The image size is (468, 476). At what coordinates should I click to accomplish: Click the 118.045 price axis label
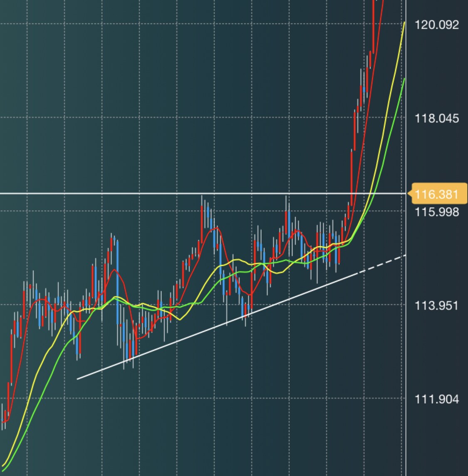tap(436, 119)
